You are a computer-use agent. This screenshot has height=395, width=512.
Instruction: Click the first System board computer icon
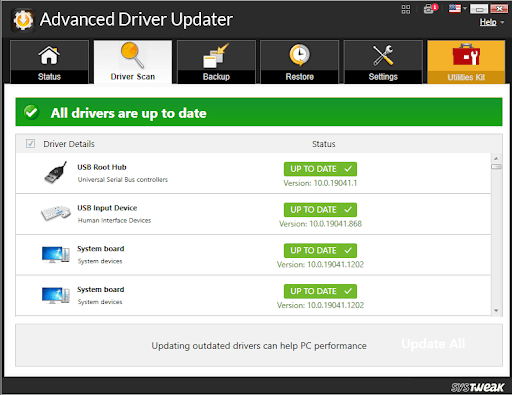click(x=56, y=255)
